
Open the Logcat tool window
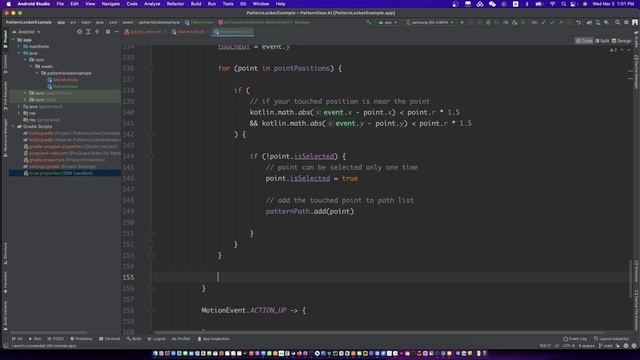tap(156, 339)
